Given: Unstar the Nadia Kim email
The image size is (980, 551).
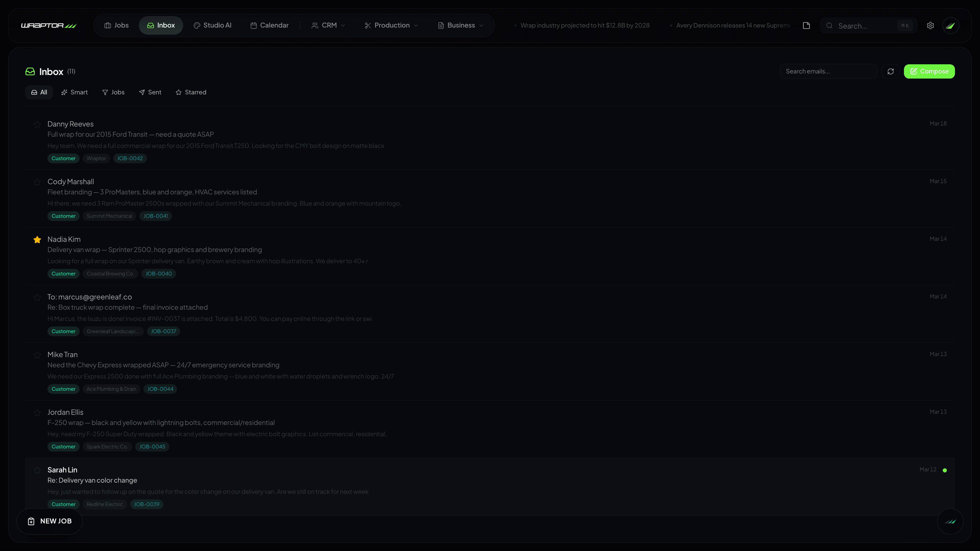Looking at the screenshot, I should (37, 240).
